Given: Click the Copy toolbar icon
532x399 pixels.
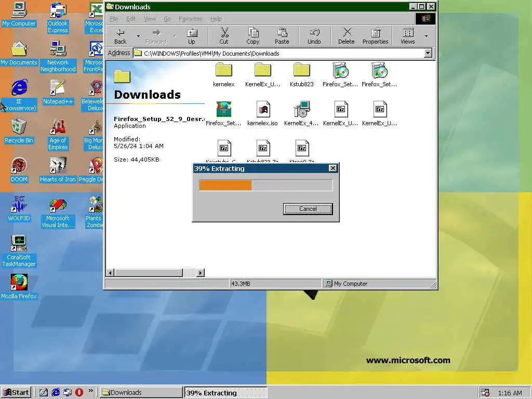Looking at the screenshot, I should (253, 36).
